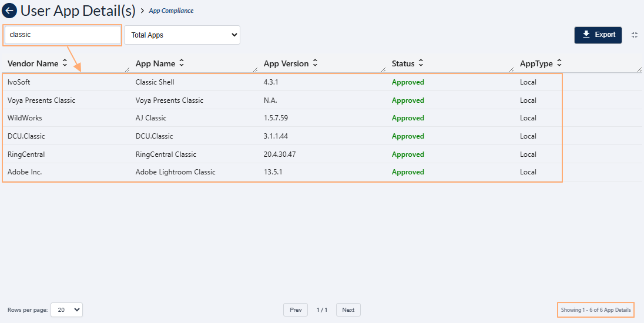
Task: Click the collapse fullscreen icon
Action: pos(635,35)
